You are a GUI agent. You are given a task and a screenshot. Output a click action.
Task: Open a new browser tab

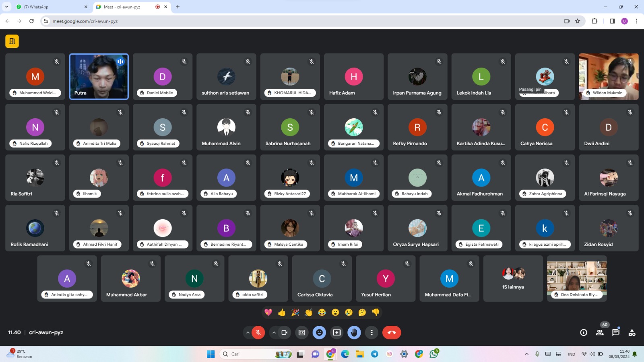pyautogui.click(x=178, y=7)
